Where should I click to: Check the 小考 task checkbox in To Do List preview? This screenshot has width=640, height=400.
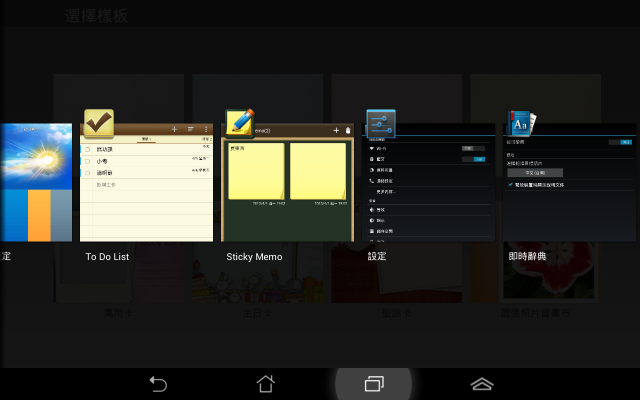[x=87, y=161]
